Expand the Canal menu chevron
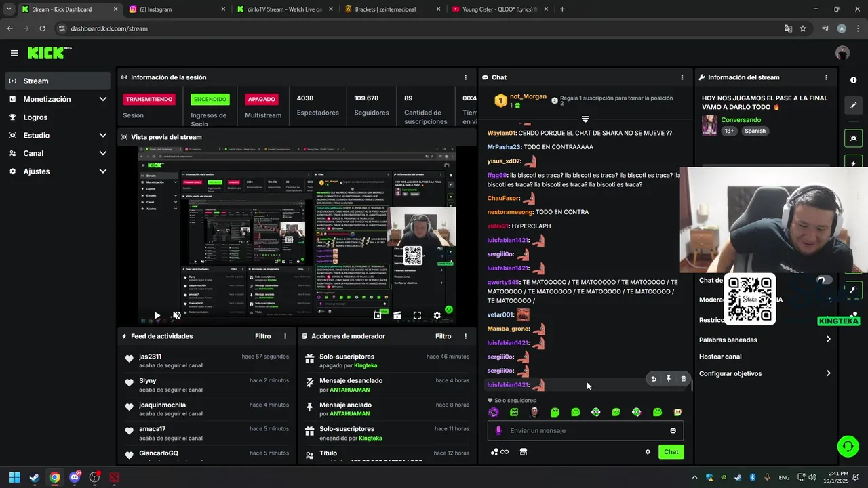Image resolution: width=868 pixels, height=488 pixels. (103, 153)
